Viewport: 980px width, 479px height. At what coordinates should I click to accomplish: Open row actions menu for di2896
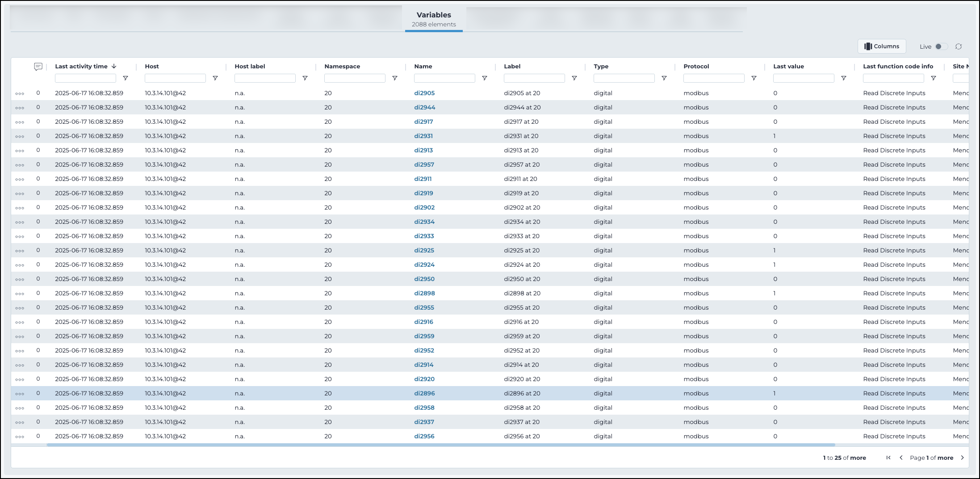(20, 394)
